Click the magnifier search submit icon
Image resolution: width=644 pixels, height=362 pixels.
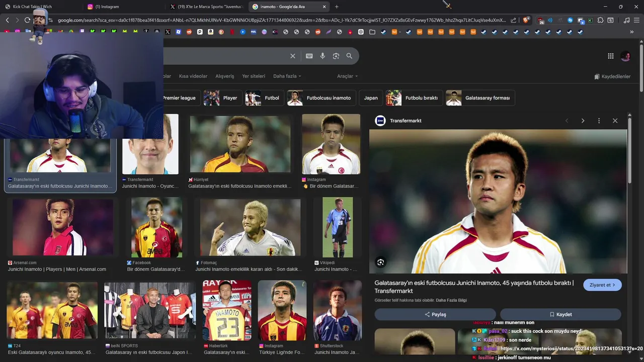pyautogui.click(x=349, y=56)
